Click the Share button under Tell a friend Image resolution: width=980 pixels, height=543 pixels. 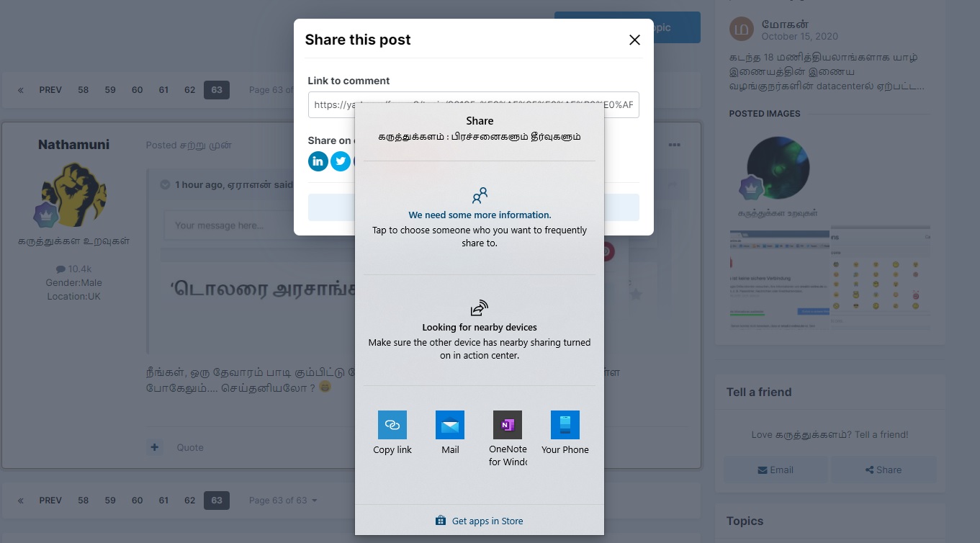pos(884,470)
